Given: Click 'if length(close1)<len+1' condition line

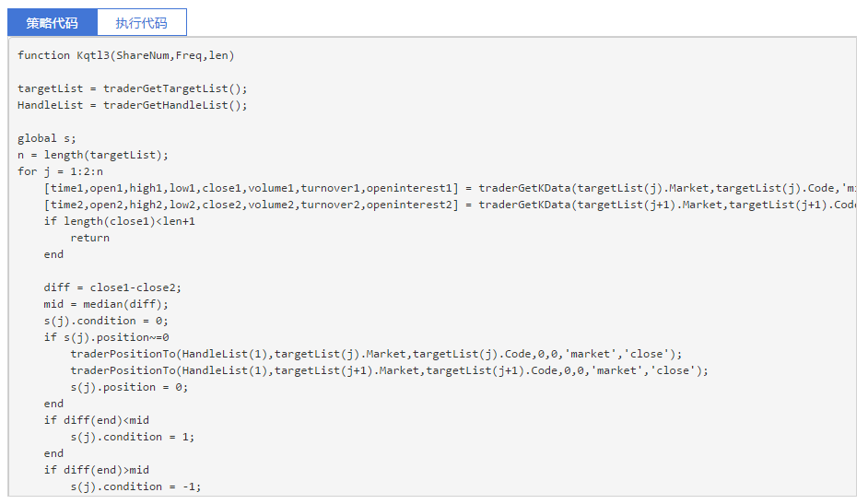Looking at the screenshot, I should point(119,221).
